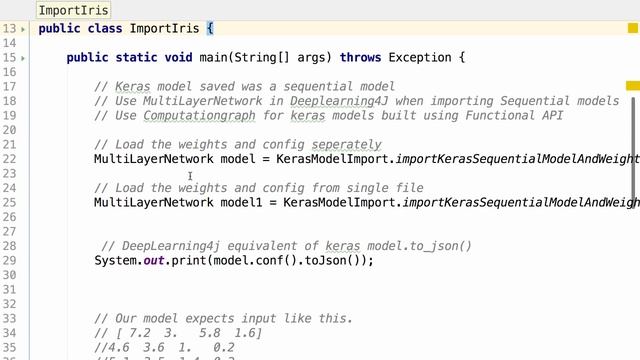Click the yellow warning indicator at top right
This screenshot has height=360, width=640.
coord(633,28)
